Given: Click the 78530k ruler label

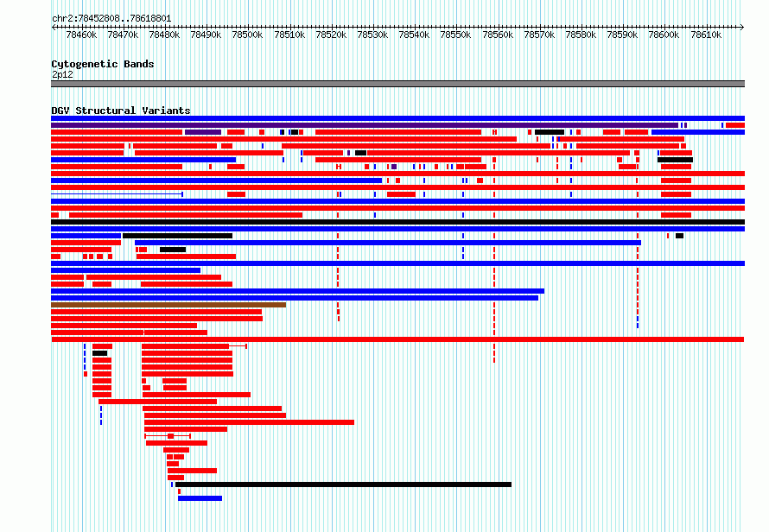Looking at the screenshot, I should pos(372,35).
